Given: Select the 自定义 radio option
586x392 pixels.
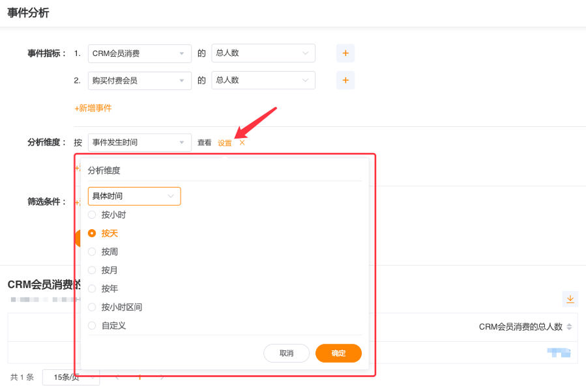Looking at the screenshot, I should point(92,326).
